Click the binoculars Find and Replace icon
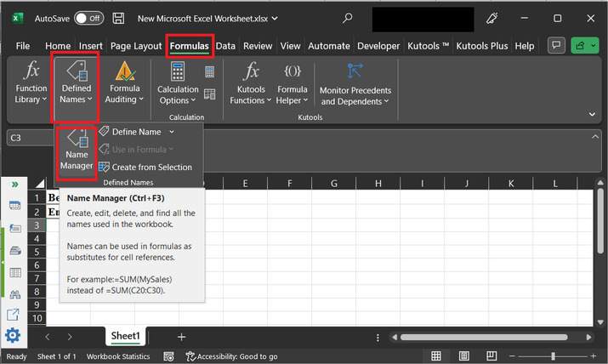The width and height of the screenshot is (608, 364). coord(14,294)
